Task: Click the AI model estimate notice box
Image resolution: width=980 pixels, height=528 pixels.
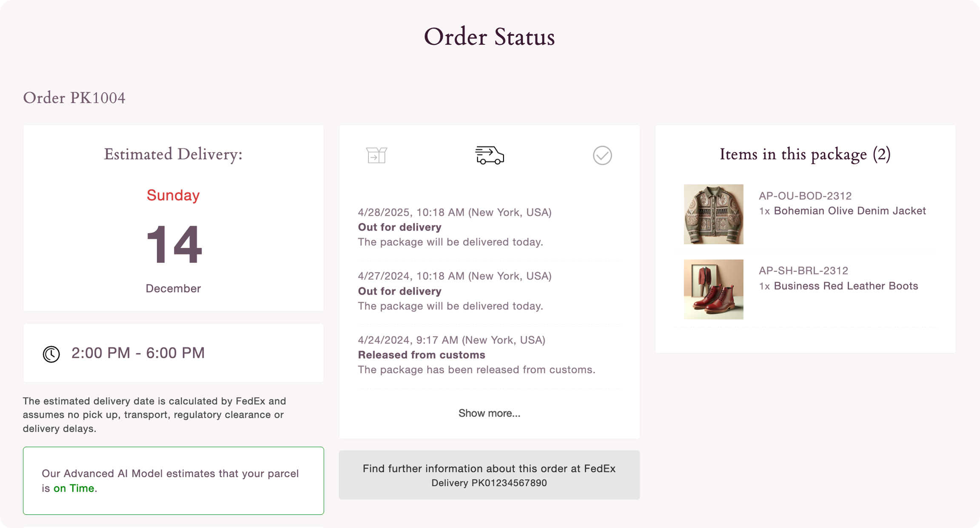Action: [173, 481]
